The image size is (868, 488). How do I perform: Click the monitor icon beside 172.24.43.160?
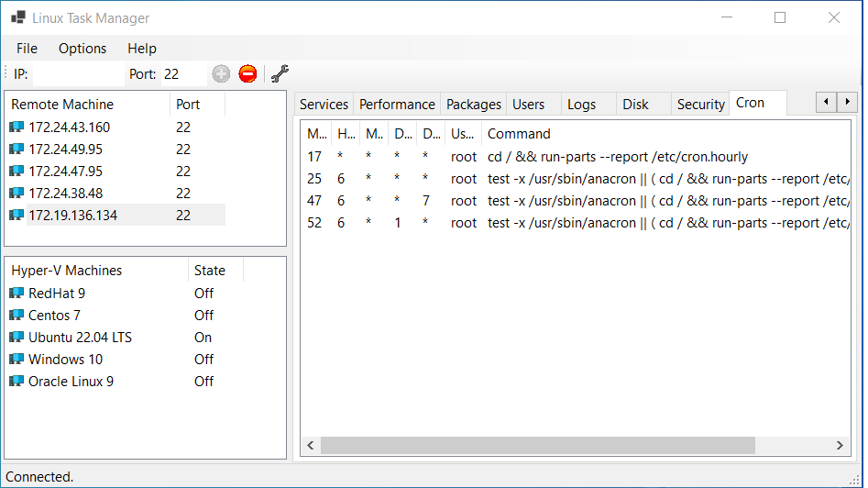click(16, 128)
